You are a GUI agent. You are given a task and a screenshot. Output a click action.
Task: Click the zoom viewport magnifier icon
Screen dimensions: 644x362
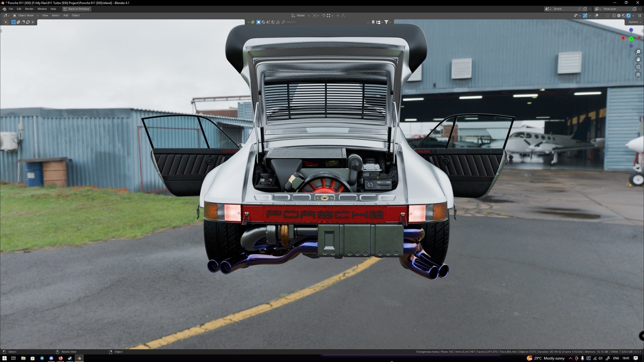638,52
